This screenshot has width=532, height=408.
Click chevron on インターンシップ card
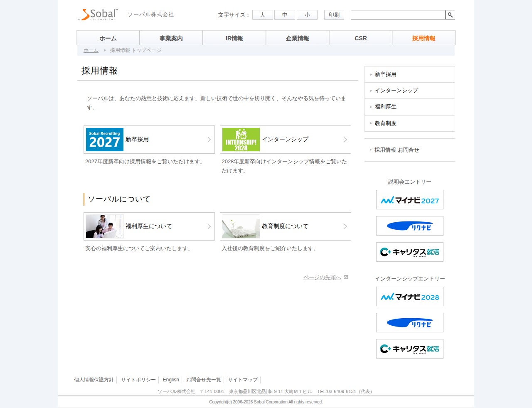(345, 140)
